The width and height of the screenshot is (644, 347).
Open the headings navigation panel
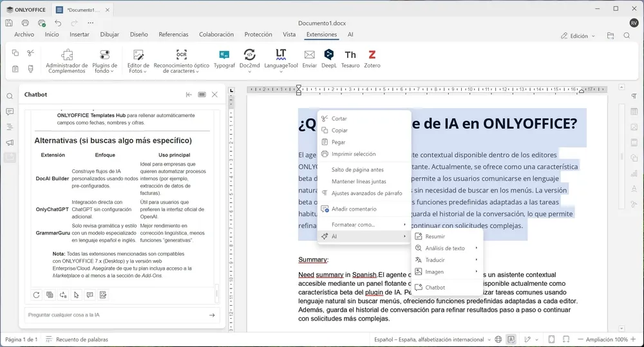10,127
